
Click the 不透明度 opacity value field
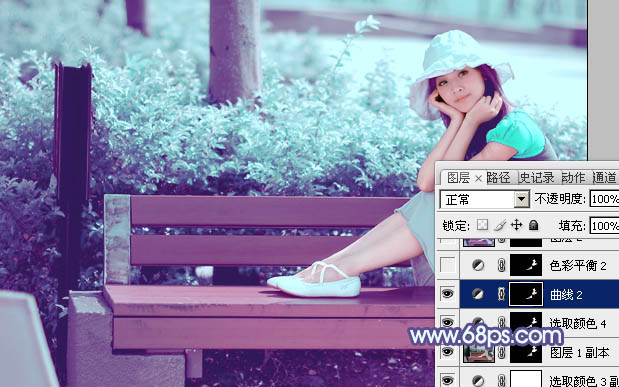604,199
